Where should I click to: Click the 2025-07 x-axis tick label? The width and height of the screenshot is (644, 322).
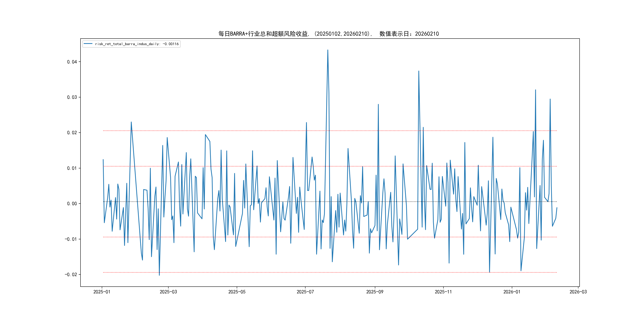pyautogui.click(x=305, y=292)
